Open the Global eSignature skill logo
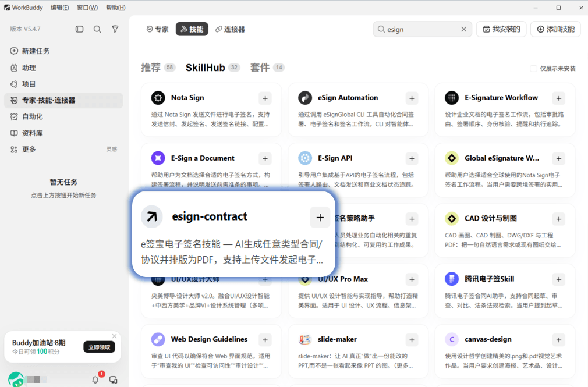The height and width of the screenshot is (387, 588). [x=452, y=158]
